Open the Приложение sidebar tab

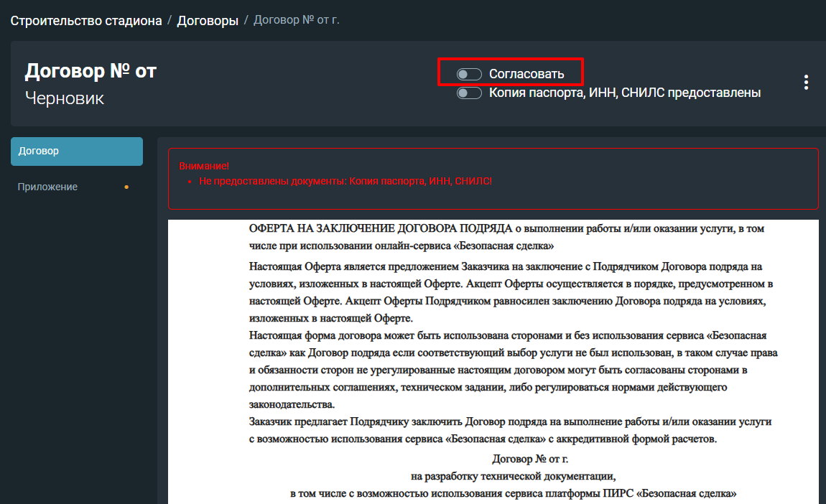[77, 187]
